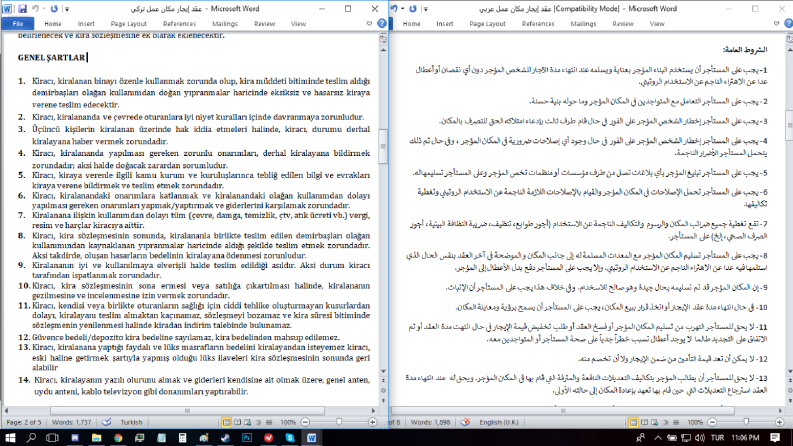This screenshot has height=446, width=793.
Task: Open View tab in Turkish window
Action: tap(298, 24)
